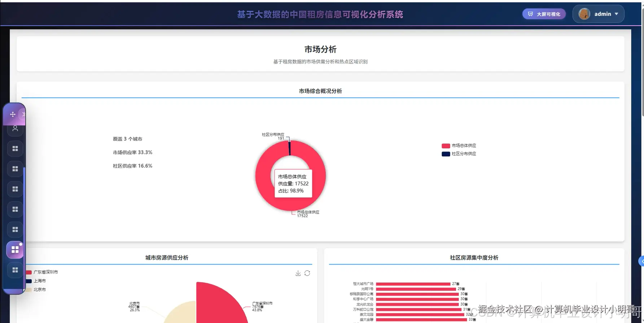Toggle 社区分布供应 legend item
This screenshot has height=323, width=644.
pyautogui.click(x=459, y=154)
